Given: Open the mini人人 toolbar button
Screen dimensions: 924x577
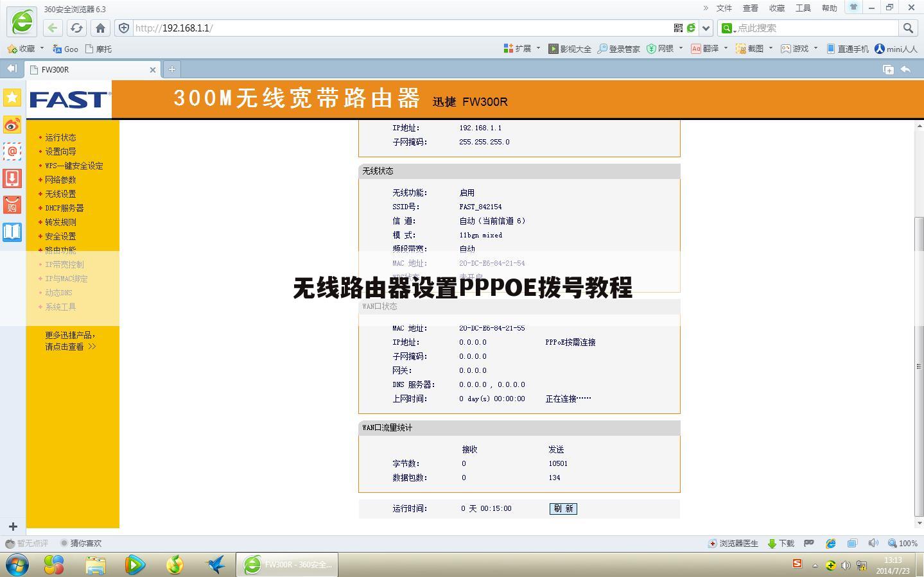Looking at the screenshot, I should tap(896, 49).
